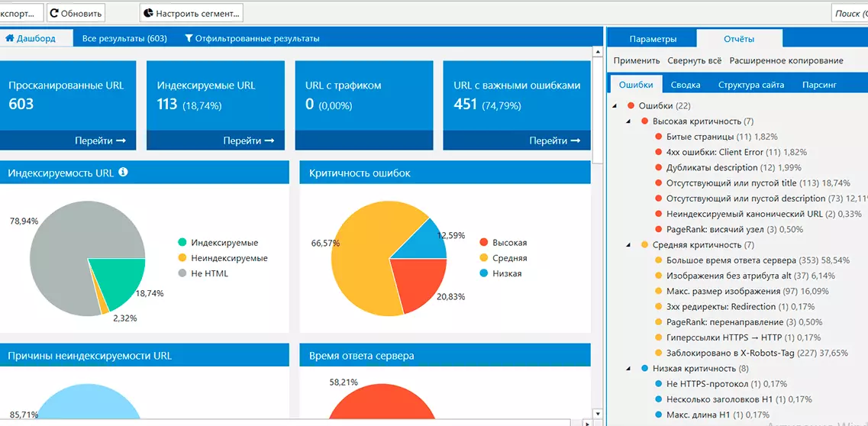Screen dimensions: 868x426
Task: Click Индексируемые green legend swatch
Action: [182, 242]
